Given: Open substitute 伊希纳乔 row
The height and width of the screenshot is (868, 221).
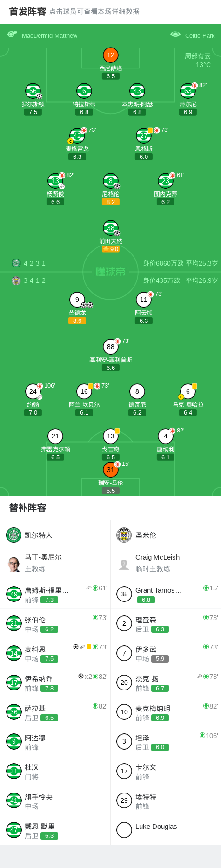Looking at the screenshot, I should tap(55, 683).
